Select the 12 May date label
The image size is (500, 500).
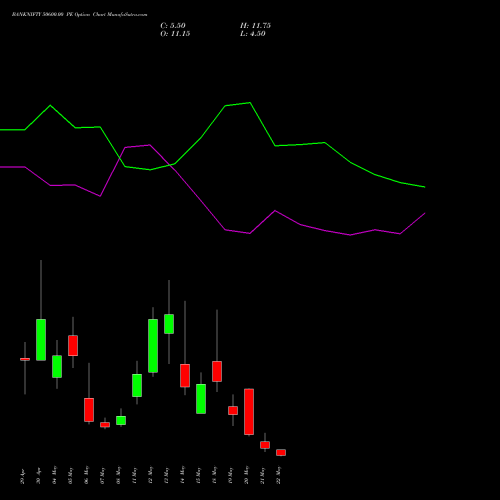point(150,475)
